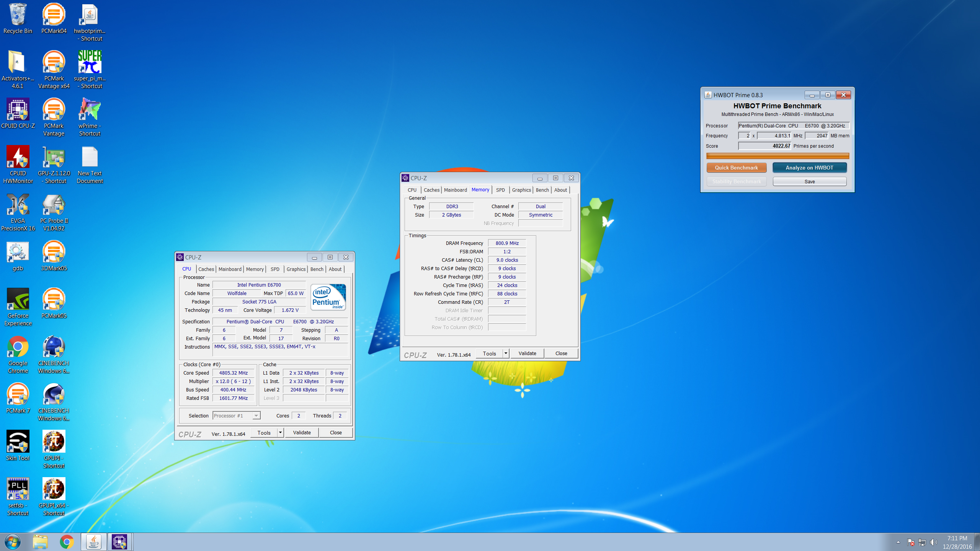Open About tab in CPU window
This screenshot has height=551, width=980.
335,269
